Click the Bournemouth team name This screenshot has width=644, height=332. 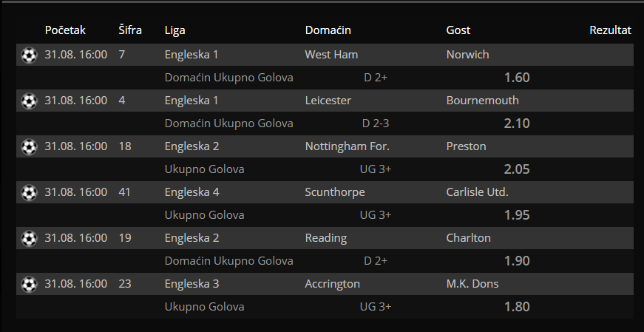[483, 101]
